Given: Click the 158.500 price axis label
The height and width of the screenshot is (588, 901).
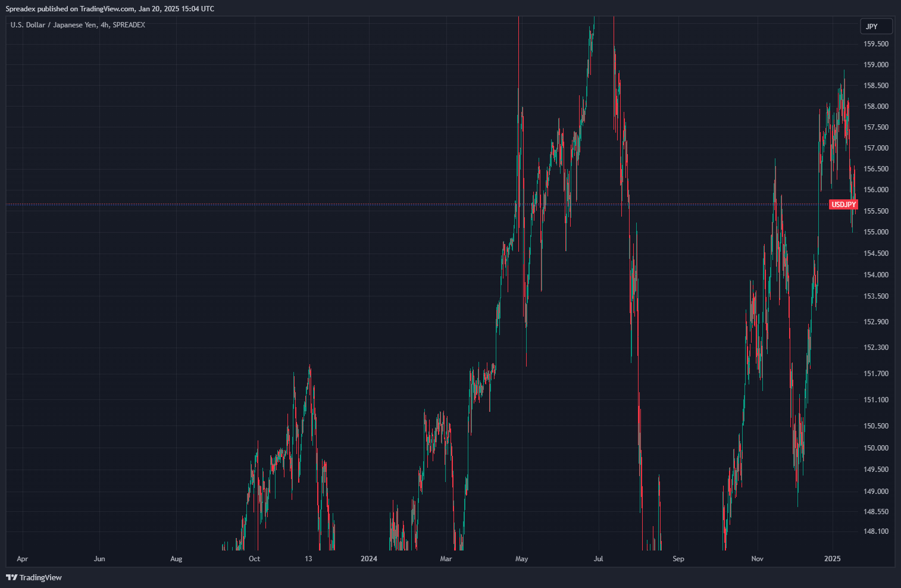Looking at the screenshot, I should [876, 86].
